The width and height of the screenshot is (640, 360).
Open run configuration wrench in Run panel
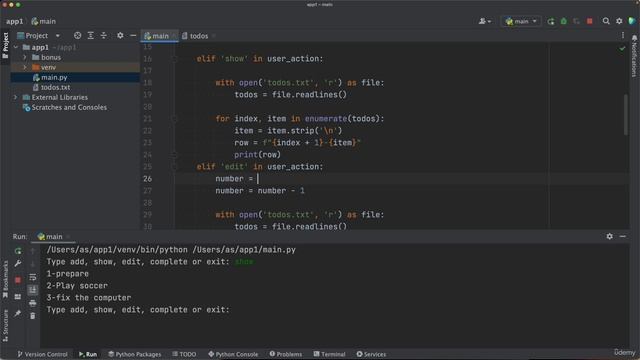18,264
